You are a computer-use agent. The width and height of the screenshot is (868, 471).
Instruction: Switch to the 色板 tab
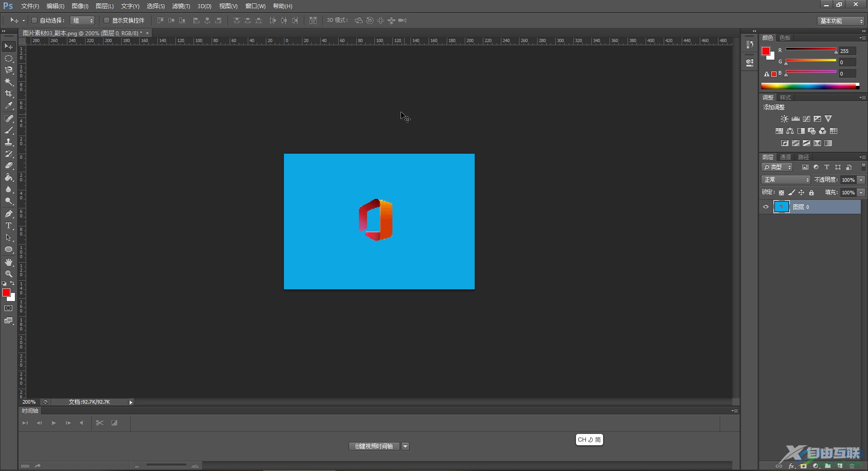point(785,38)
